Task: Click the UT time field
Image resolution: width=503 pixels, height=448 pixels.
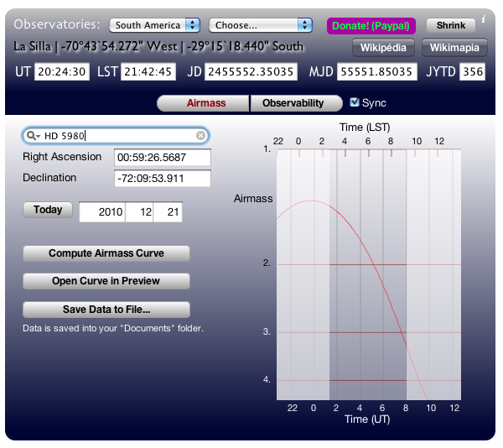Action: click(61, 71)
